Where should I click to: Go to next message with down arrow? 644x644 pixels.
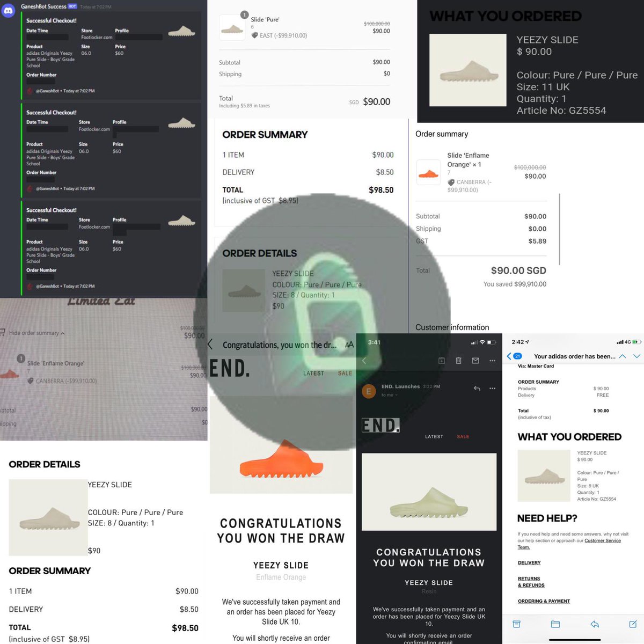[636, 356]
